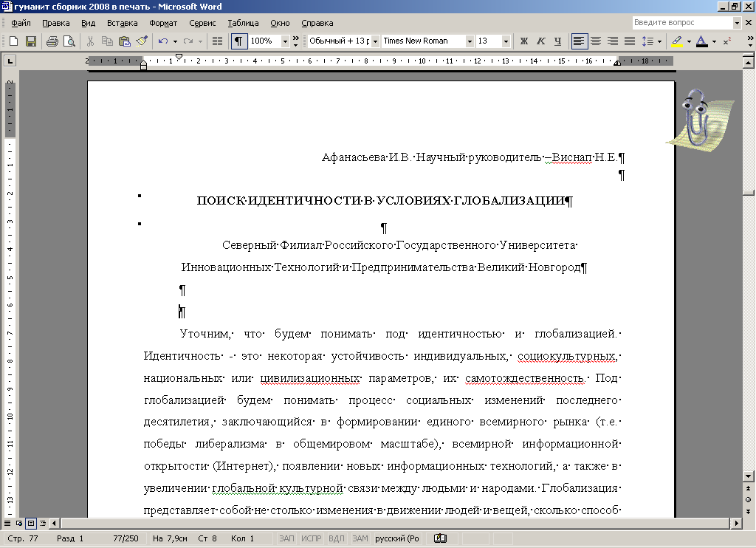The height and width of the screenshot is (548, 756).
Task: Click the spelling status book icon
Action: tap(440, 539)
